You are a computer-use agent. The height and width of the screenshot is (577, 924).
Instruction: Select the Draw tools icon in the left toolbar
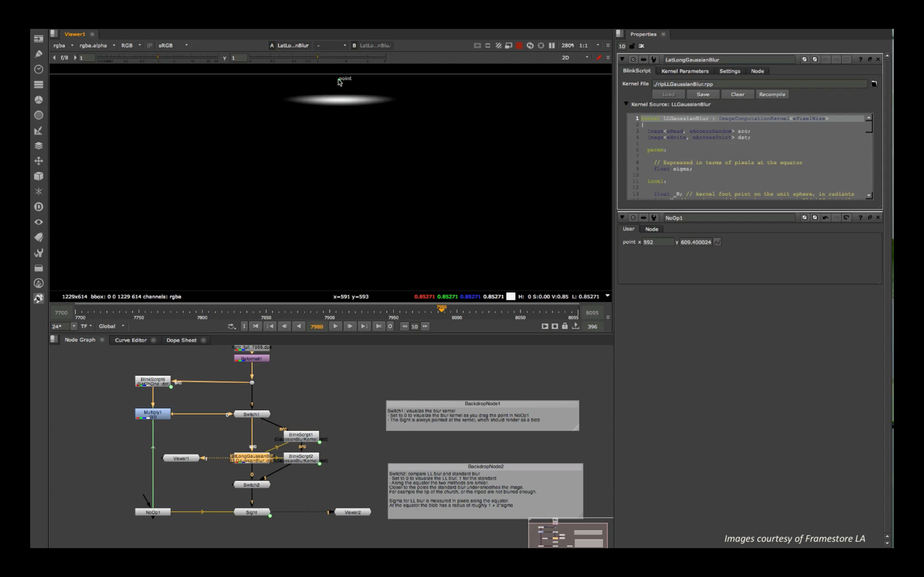pos(38,55)
